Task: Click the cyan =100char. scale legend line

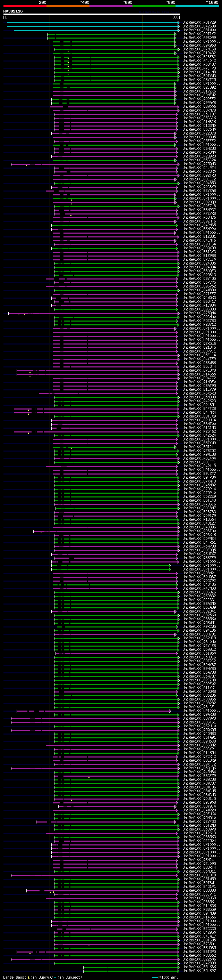Action: tap(155, 977)
